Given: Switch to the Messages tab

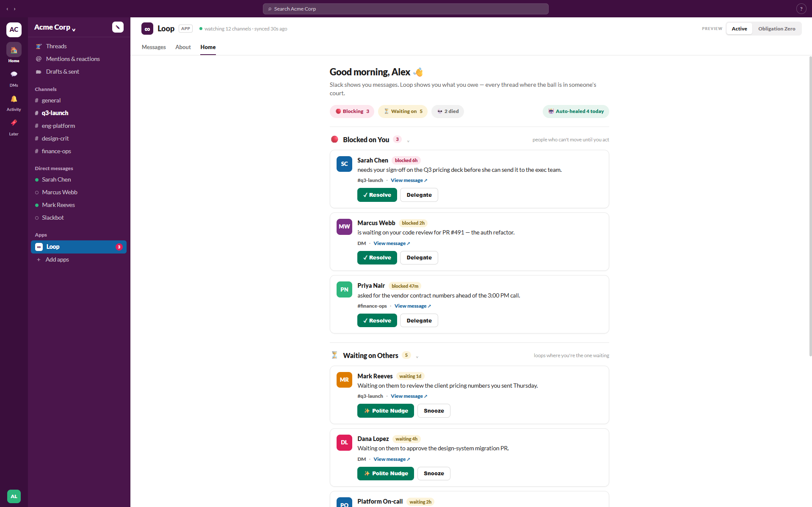Looking at the screenshot, I should click(154, 47).
